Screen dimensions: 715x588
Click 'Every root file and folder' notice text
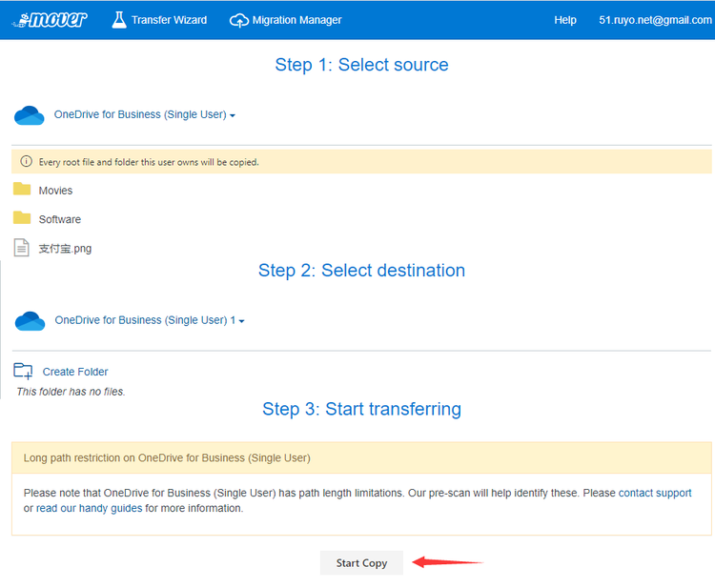coord(149,162)
